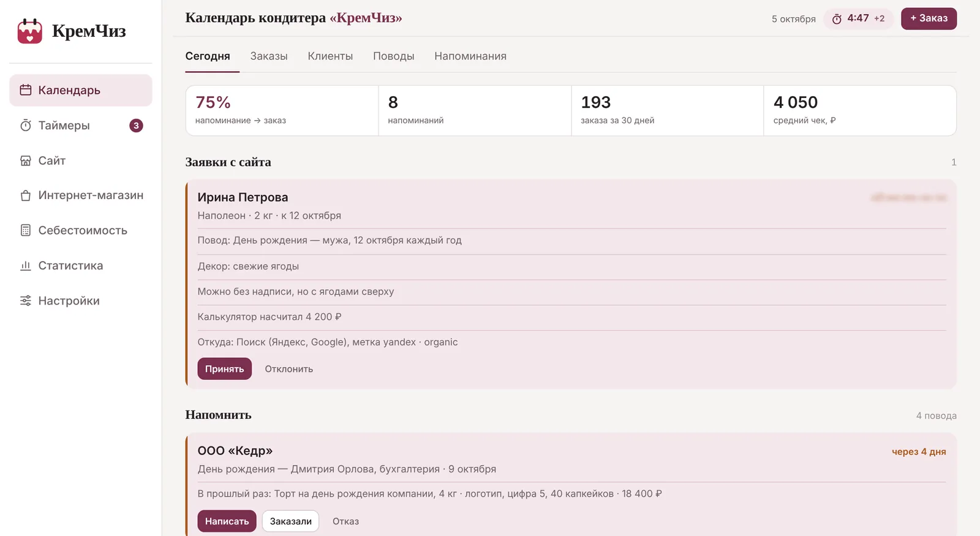Click the Интернет-магазин shopping bag icon
The height and width of the screenshot is (536, 980).
coord(26,195)
